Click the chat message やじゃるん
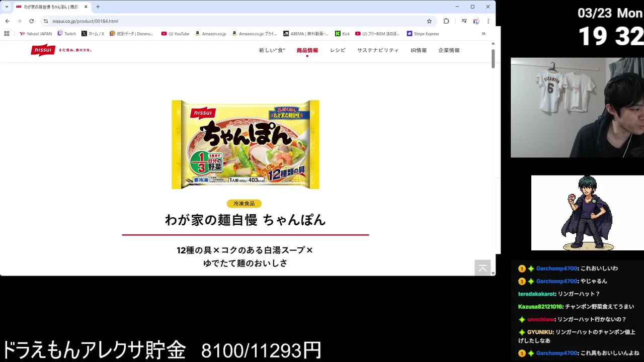The image size is (644, 362). [594, 281]
